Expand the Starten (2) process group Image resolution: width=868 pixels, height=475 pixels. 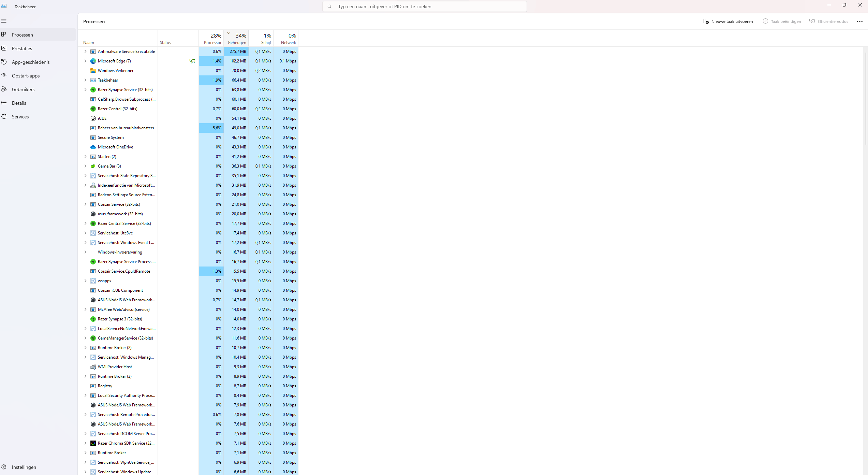pyautogui.click(x=85, y=157)
